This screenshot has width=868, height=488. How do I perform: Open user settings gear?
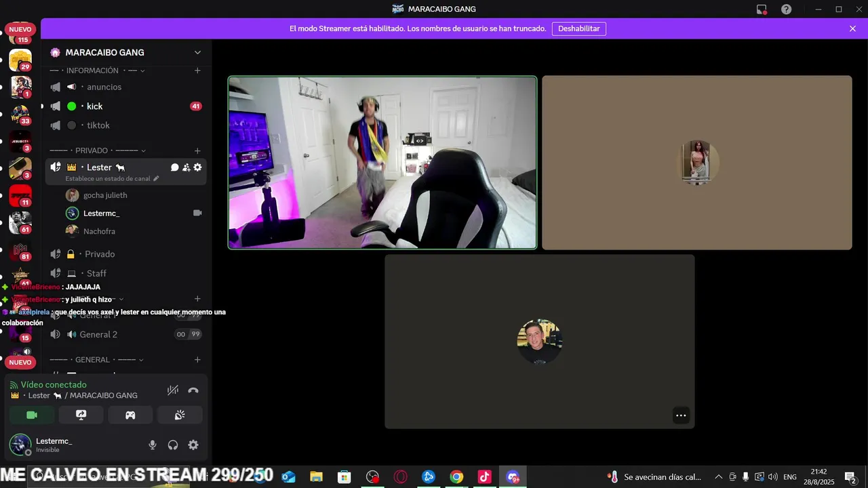pyautogui.click(x=193, y=445)
